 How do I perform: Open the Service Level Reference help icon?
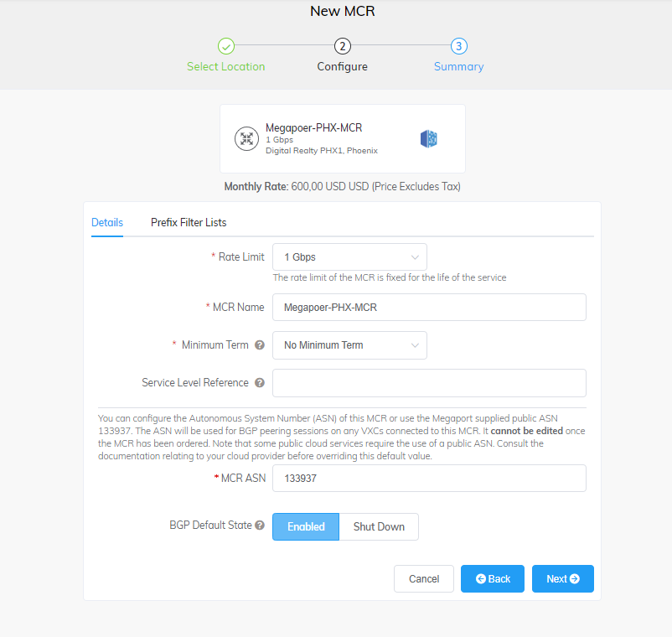(260, 383)
